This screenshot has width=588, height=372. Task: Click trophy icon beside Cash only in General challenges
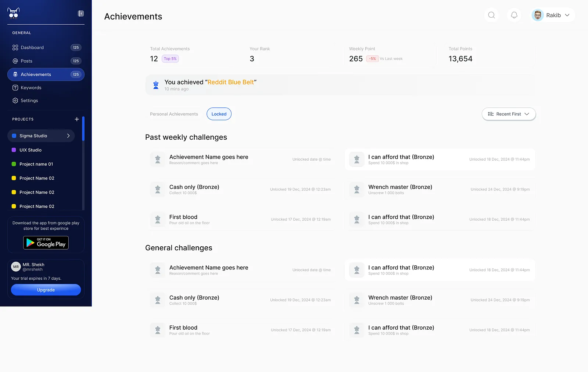[x=158, y=300]
